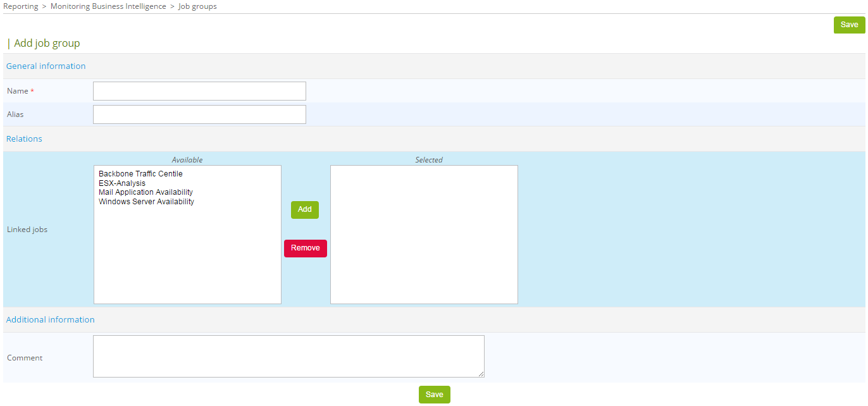The width and height of the screenshot is (868, 406).
Task: Select ESX-Analysis in Available list
Action: click(x=121, y=183)
